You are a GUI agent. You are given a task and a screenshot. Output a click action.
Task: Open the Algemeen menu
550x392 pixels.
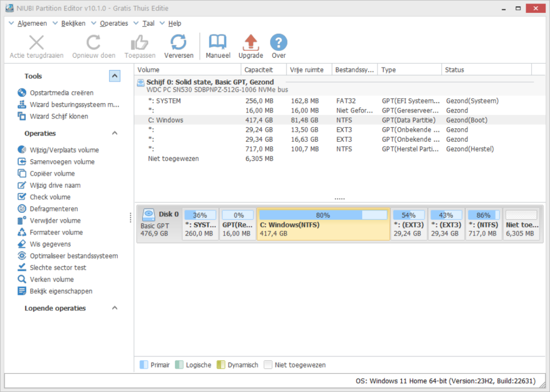[32, 23]
